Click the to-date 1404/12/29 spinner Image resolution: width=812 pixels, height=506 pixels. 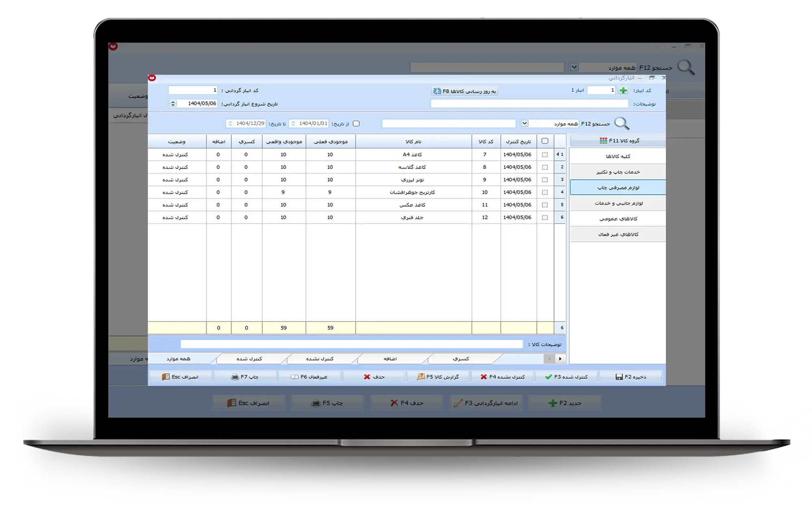pos(230,123)
